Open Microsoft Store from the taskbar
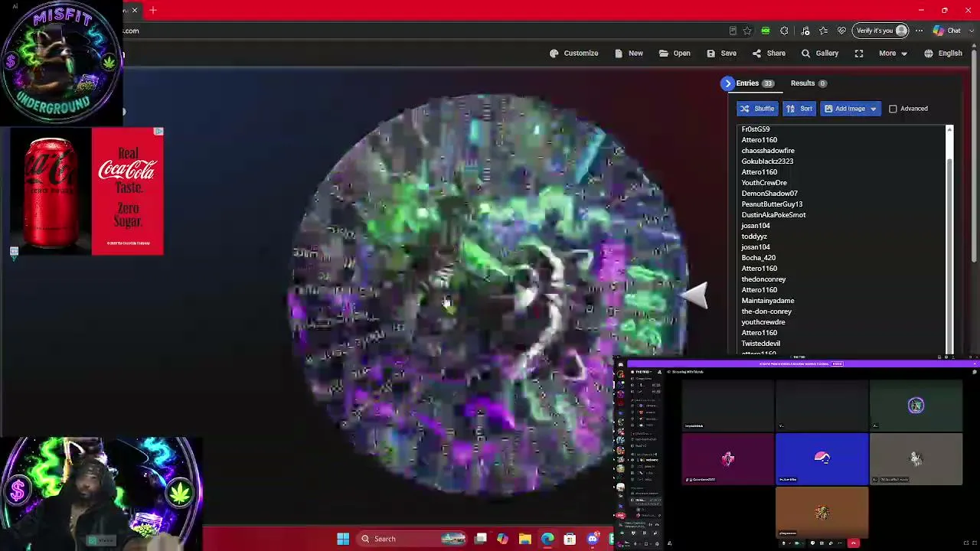The width and height of the screenshot is (980, 551). 570,539
